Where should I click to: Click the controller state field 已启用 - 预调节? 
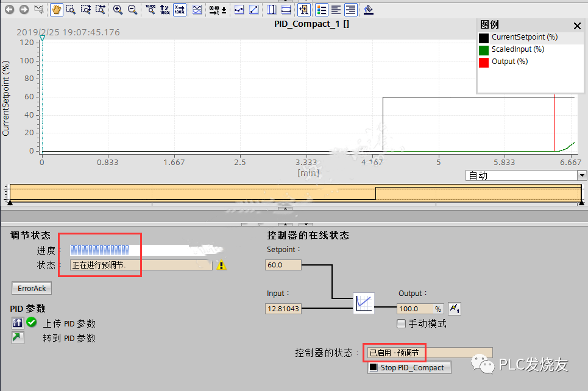coord(430,353)
